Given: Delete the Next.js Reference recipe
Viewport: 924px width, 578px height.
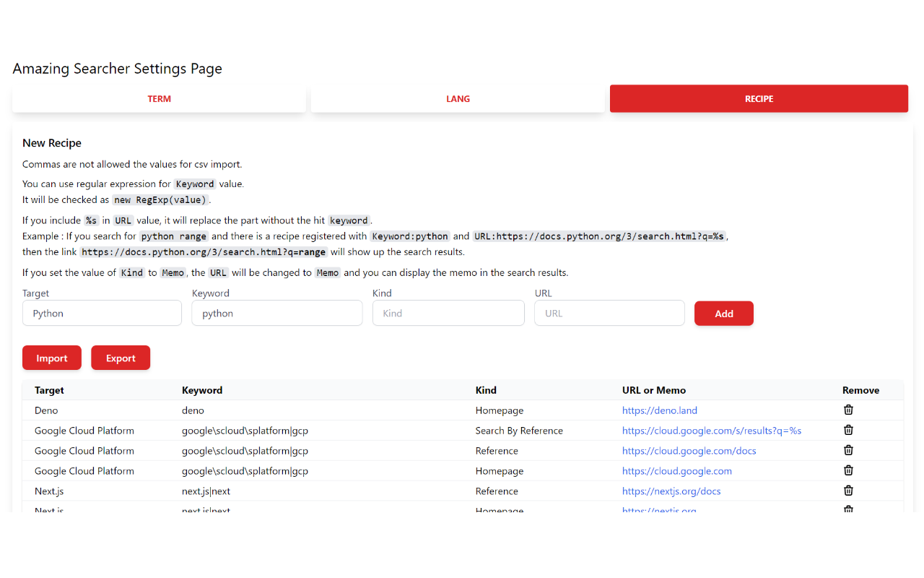Looking at the screenshot, I should tap(848, 491).
